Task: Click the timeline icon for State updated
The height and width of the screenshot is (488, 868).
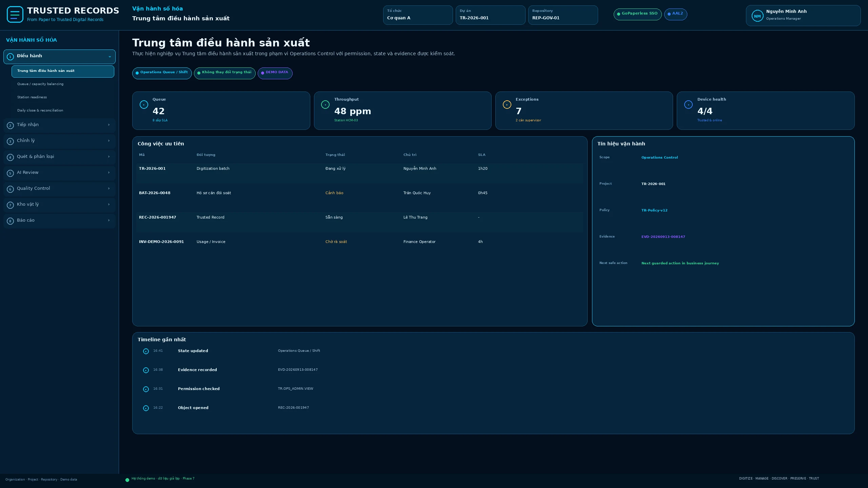Action: (x=146, y=351)
